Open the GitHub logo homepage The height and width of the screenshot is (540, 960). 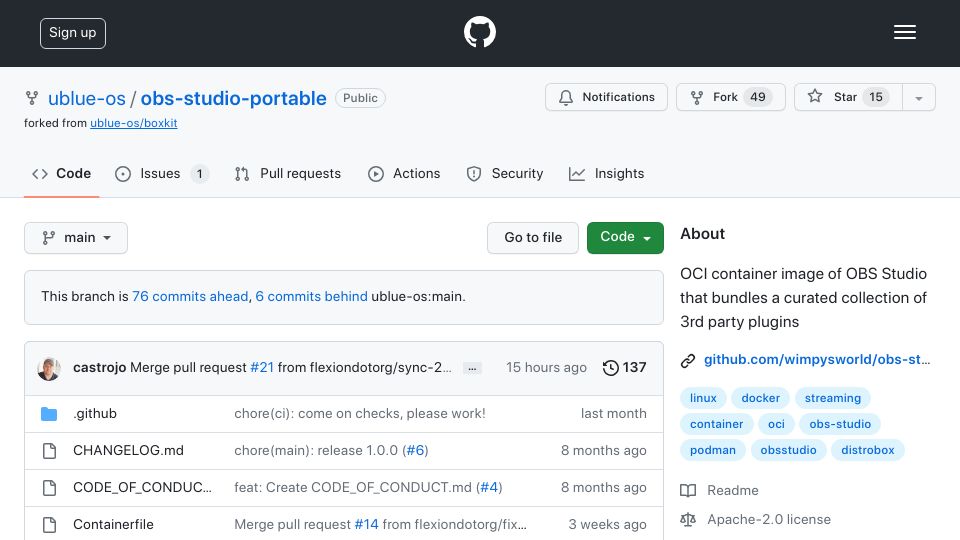pos(479,32)
